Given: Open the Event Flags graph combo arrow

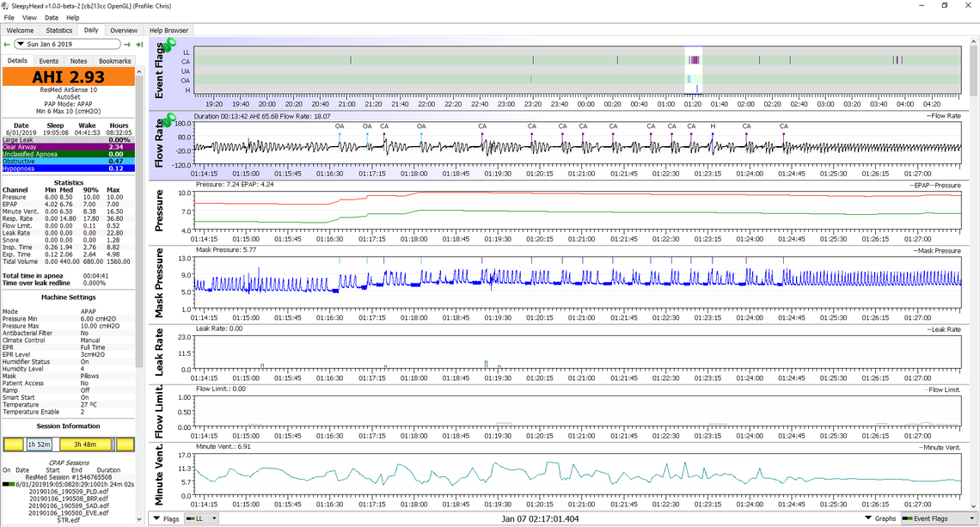Looking at the screenshot, I should point(971,519).
